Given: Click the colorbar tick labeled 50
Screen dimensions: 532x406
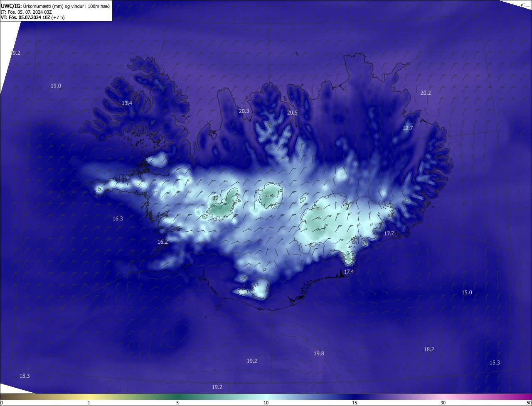Looking at the screenshot, I should [529, 403].
